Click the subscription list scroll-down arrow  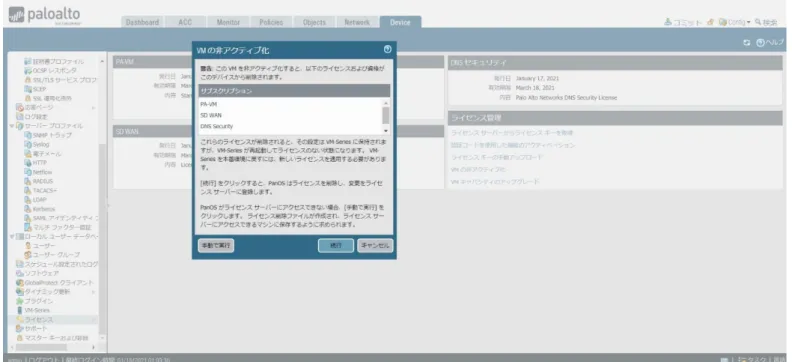[386, 131]
